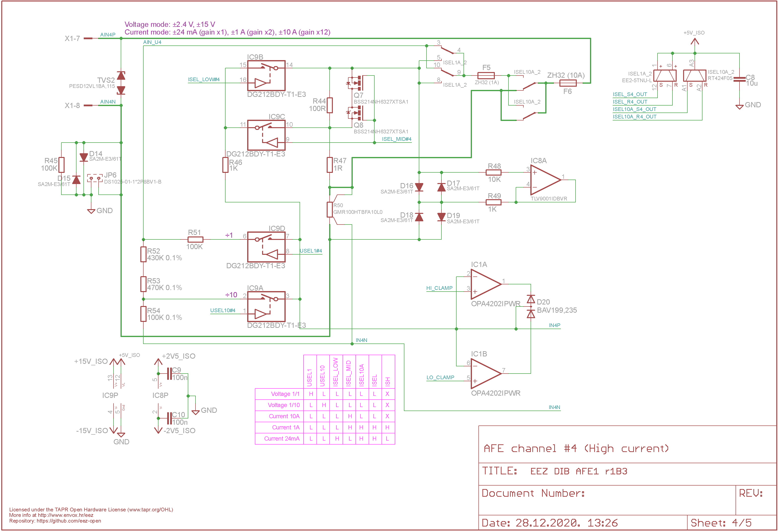
Task: Select the IC1A OPA4202IPWR op-amp triangle
Action: (x=486, y=284)
